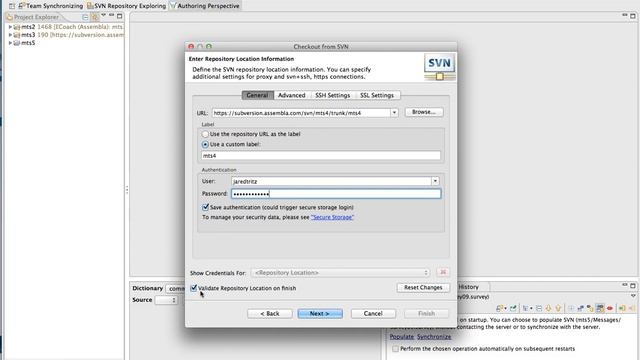Collapse all in Synchronize view toolbar
The height and width of the screenshot is (360, 640).
pyautogui.click(x=539, y=308)
